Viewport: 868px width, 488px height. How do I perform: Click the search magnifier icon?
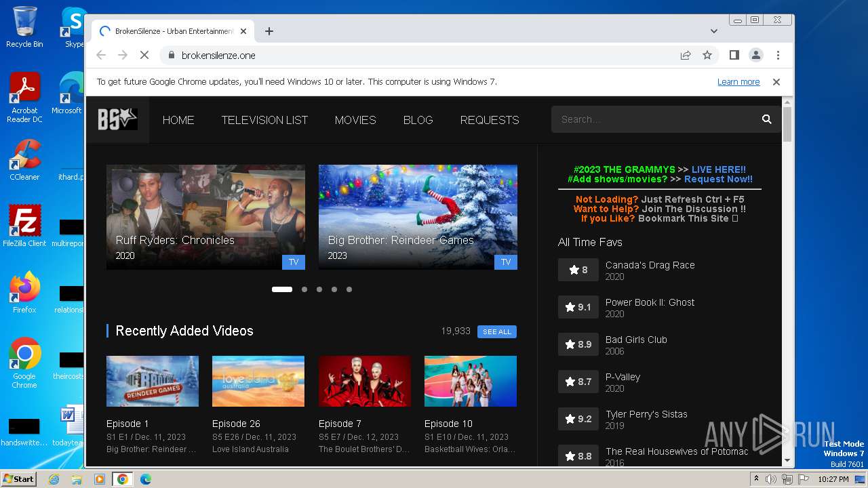click(x=766, y=119)
